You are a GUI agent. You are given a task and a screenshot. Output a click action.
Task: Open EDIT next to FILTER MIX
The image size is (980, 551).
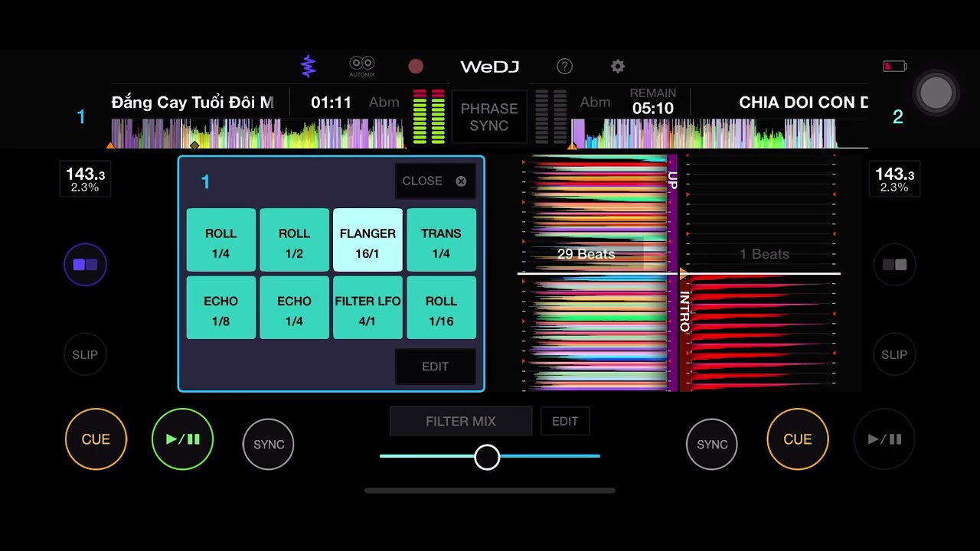pyautogui.click(x=565, y=421)
